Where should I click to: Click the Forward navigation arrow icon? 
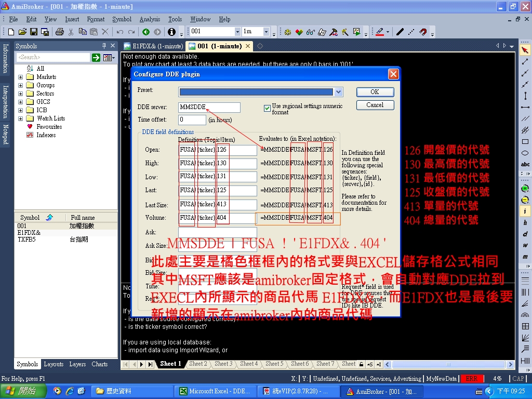click(x=157, y=32)
